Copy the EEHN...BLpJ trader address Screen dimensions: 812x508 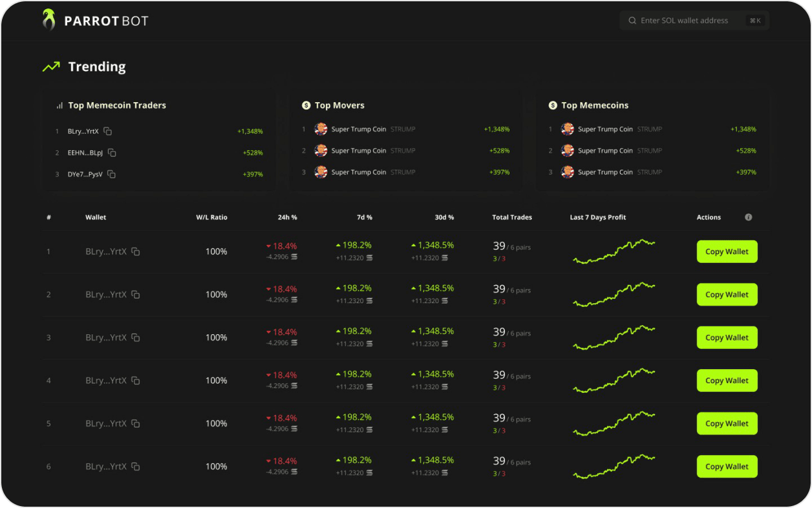click(112, 153)
